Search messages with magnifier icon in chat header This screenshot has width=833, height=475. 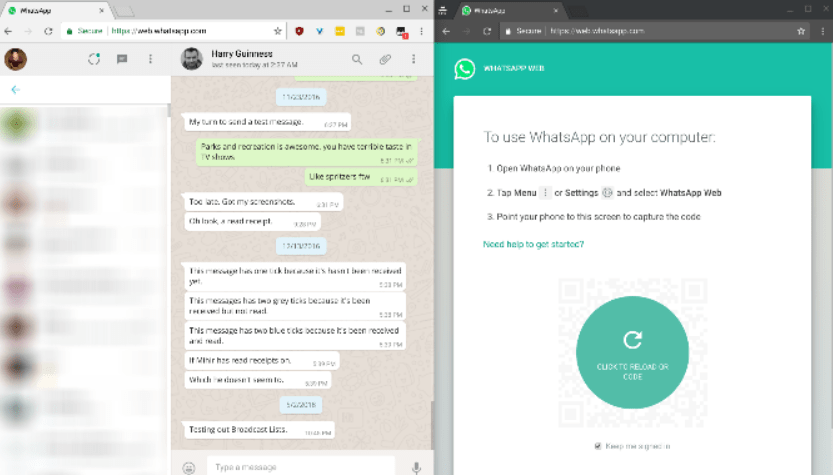357,60
